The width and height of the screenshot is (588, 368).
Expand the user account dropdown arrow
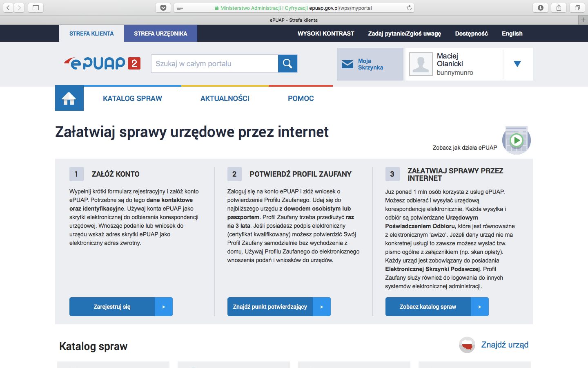pyautogui.click(x=517, y=64)
